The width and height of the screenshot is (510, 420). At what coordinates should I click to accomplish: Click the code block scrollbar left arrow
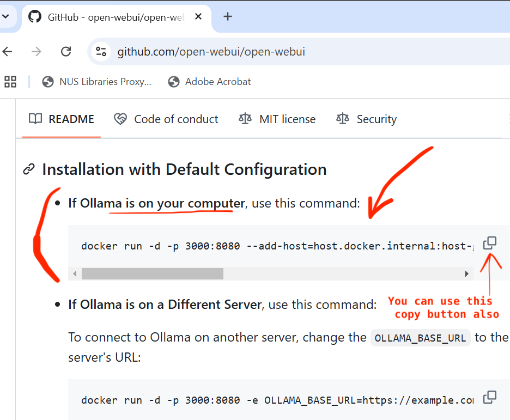pyautogui.click(x=75, y=273)
